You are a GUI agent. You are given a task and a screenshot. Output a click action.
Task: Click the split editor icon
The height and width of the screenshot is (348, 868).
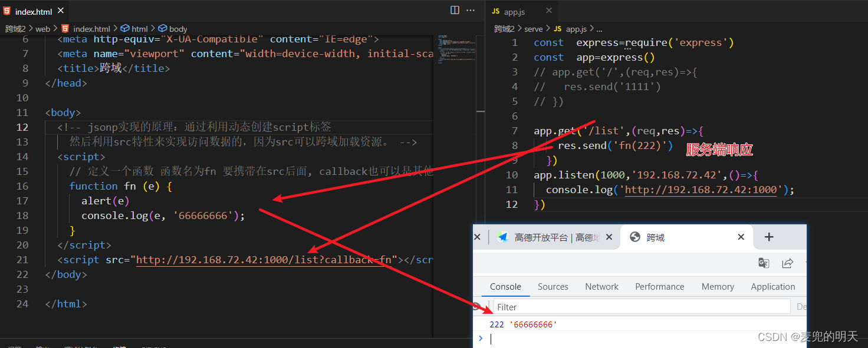click(x=454, y=10)
